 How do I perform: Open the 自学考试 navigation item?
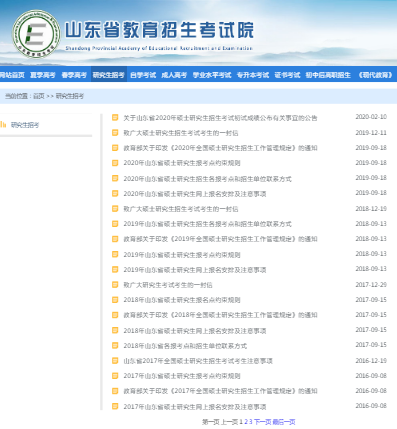[x=143, y=75]
